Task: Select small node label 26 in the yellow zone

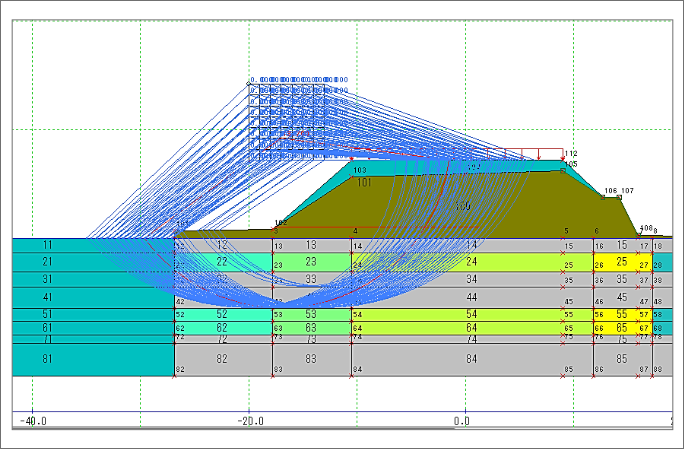Action: click(599, 265)
